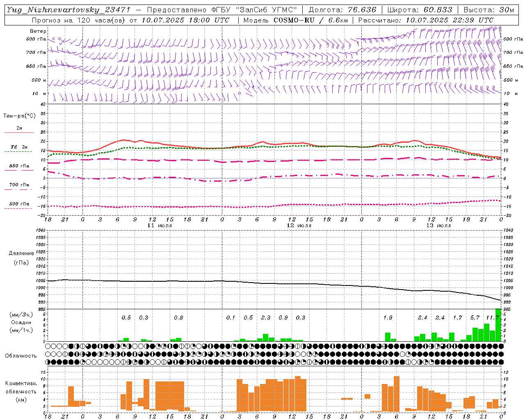
Task: Click the 850 гПа temperature legend entry
Action: click(19, 166)
